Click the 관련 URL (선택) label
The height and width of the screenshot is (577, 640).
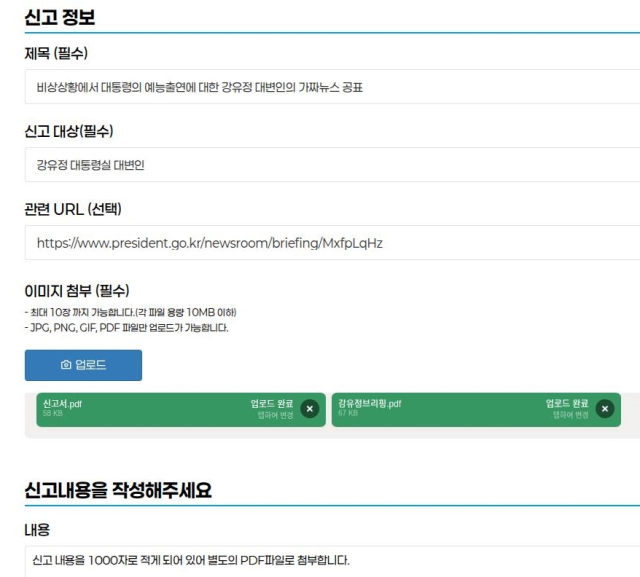click(73, 209)
